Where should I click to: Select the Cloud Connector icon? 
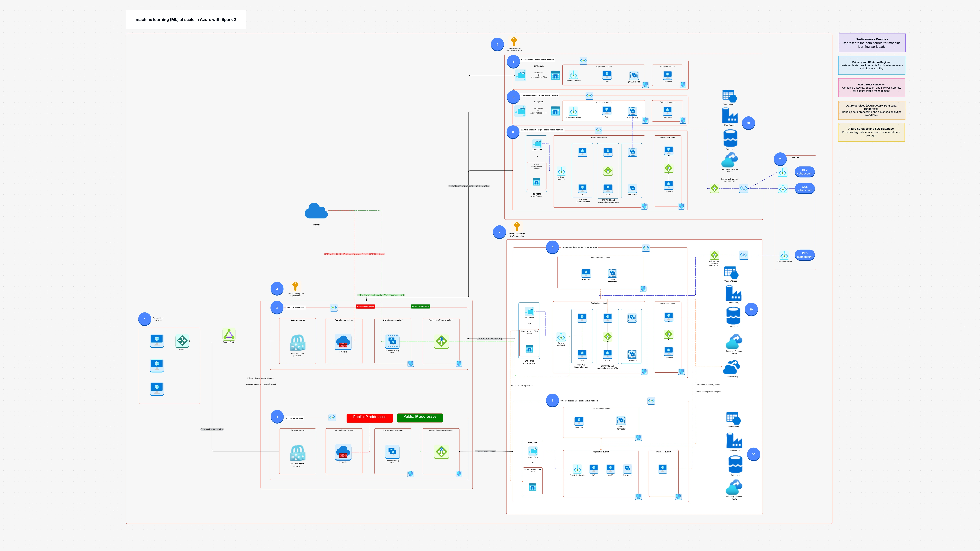[612, 273]
